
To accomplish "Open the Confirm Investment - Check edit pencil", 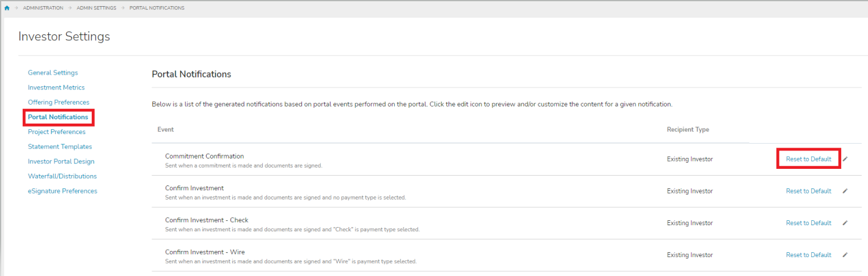I will click(x=845, y=223).
